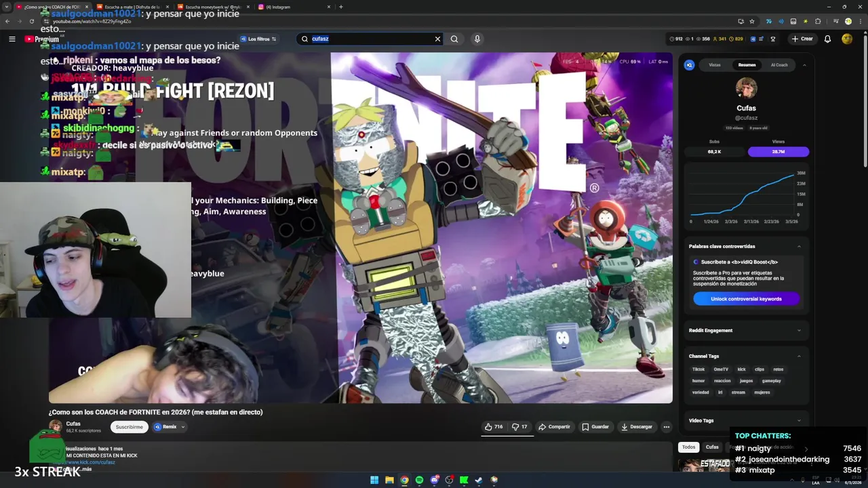Open more actions ellipsis under the video
Image resolution: width=868 pixels, height=488 pixels.
(x=667, y=427)
